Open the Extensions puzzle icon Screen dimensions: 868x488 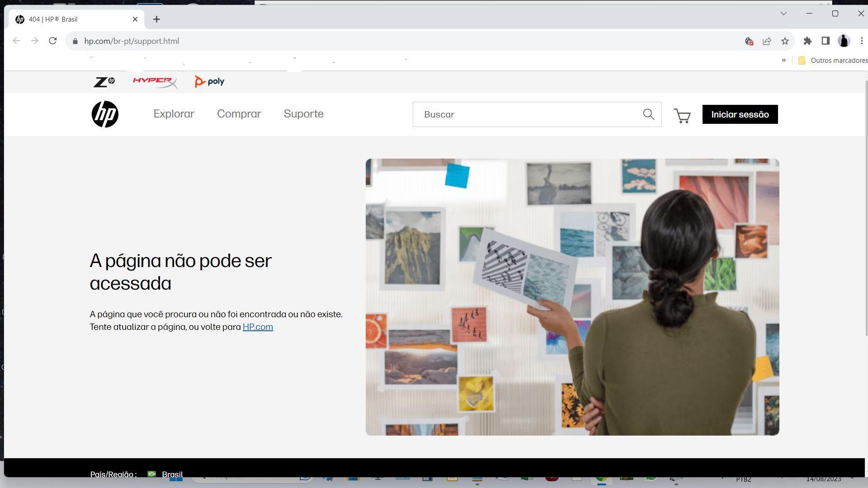coord(807,41)
